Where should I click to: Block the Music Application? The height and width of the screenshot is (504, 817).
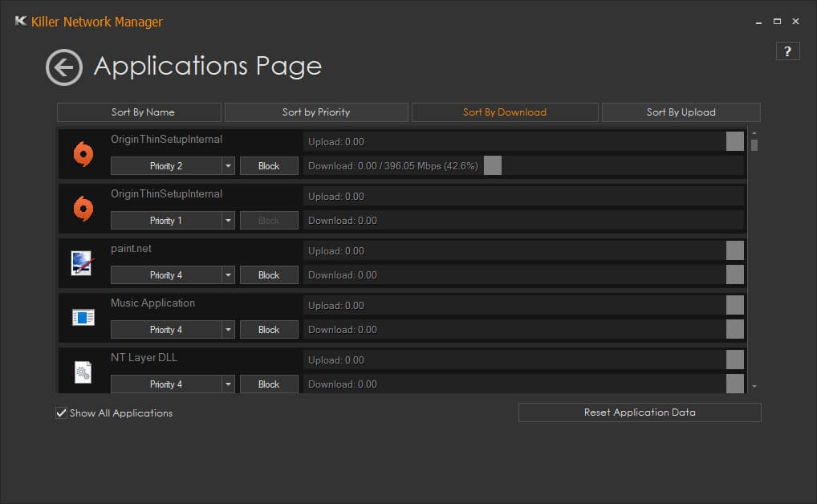(269, 330)
